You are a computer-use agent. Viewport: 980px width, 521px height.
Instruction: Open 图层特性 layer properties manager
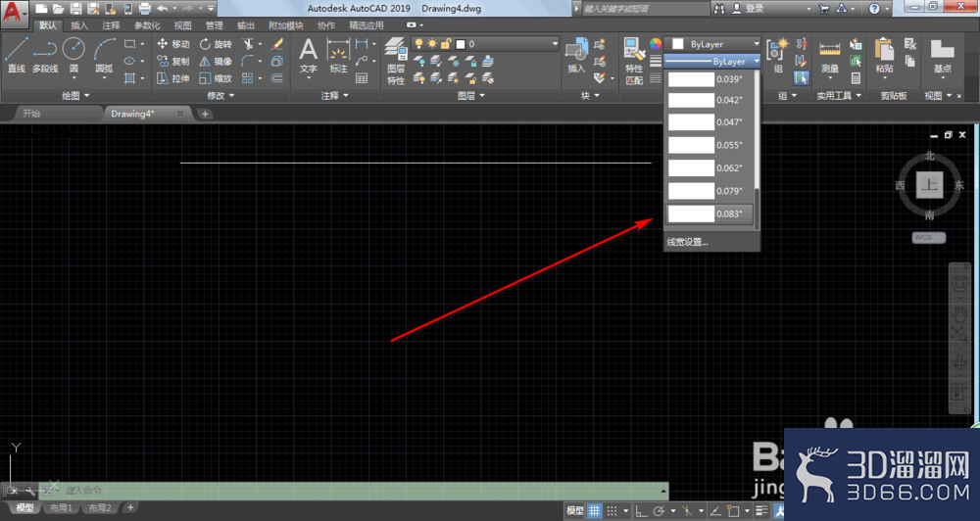(396, 61)
